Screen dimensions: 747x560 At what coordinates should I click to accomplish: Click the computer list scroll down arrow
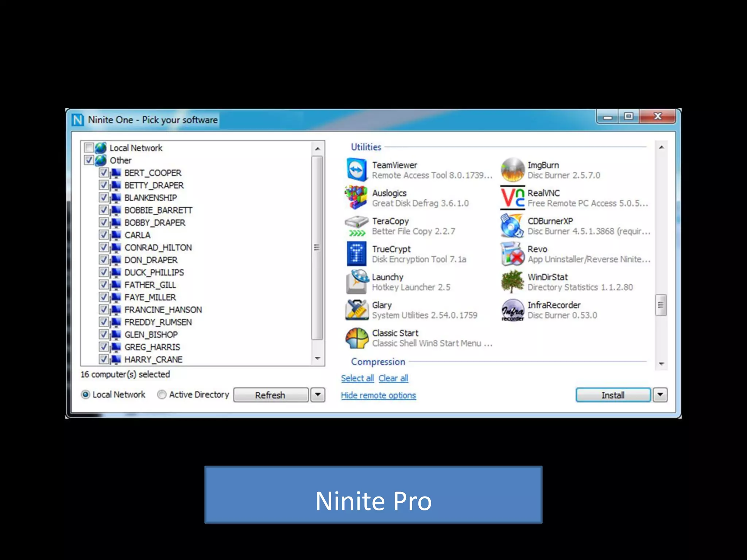tap(317, 359)
